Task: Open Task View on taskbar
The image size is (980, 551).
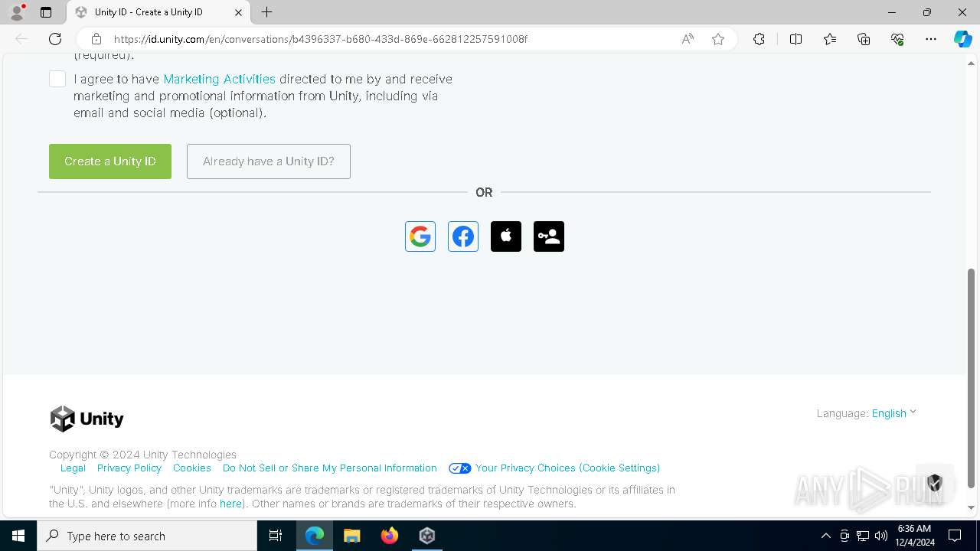Action: (x=276, y=536)
